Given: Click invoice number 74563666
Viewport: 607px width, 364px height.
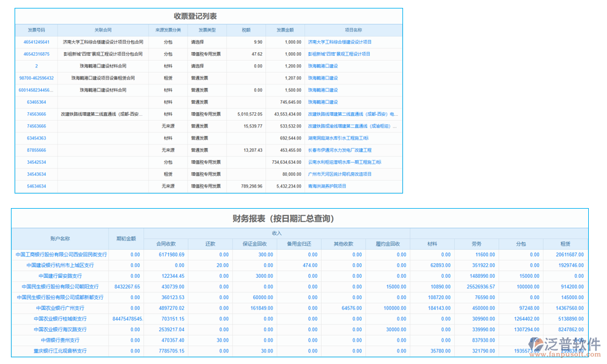Looking at the screenshot, I should pos(35,113).
